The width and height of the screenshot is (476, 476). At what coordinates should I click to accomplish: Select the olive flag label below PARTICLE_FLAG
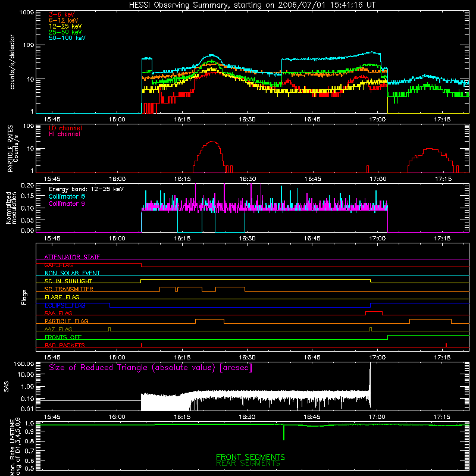pyautogui.click(x=58, y=330)
